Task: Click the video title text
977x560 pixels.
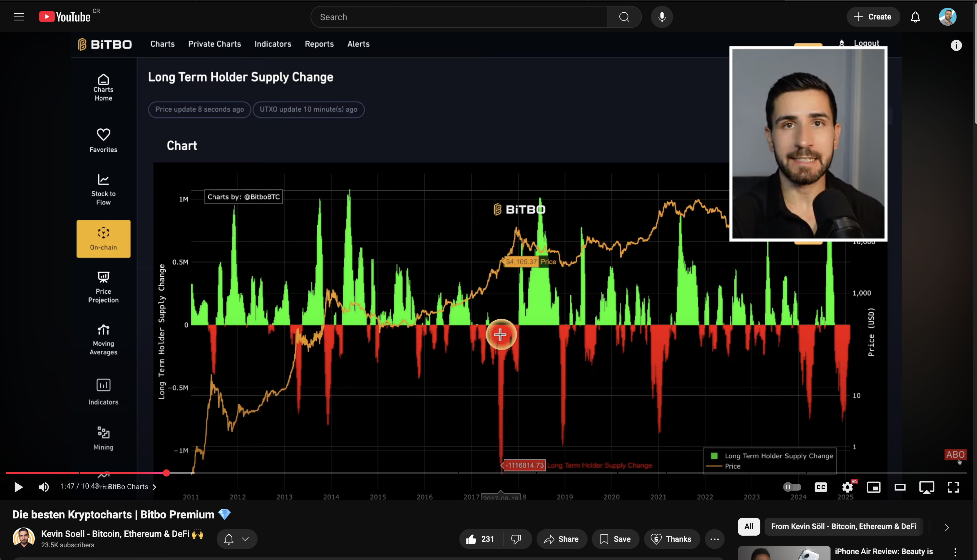Action: click(x=121, y=515)
